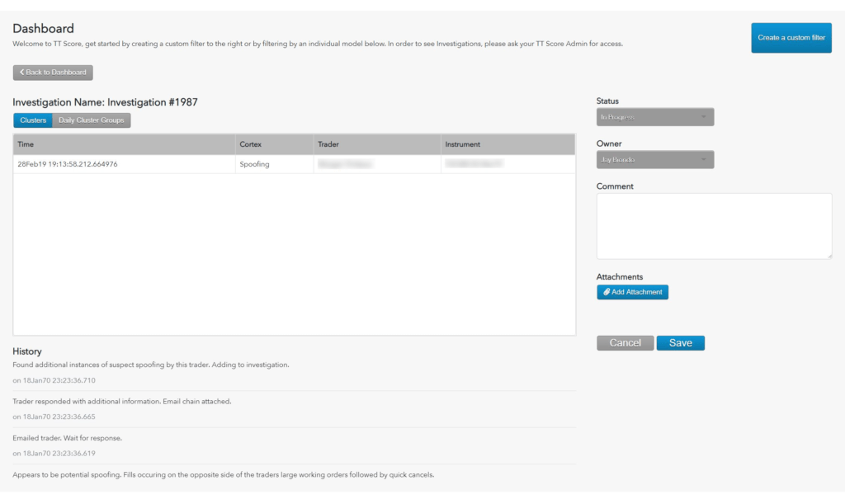Click the blurred instrument cell

pyautogui.click(x=474, y=164)
